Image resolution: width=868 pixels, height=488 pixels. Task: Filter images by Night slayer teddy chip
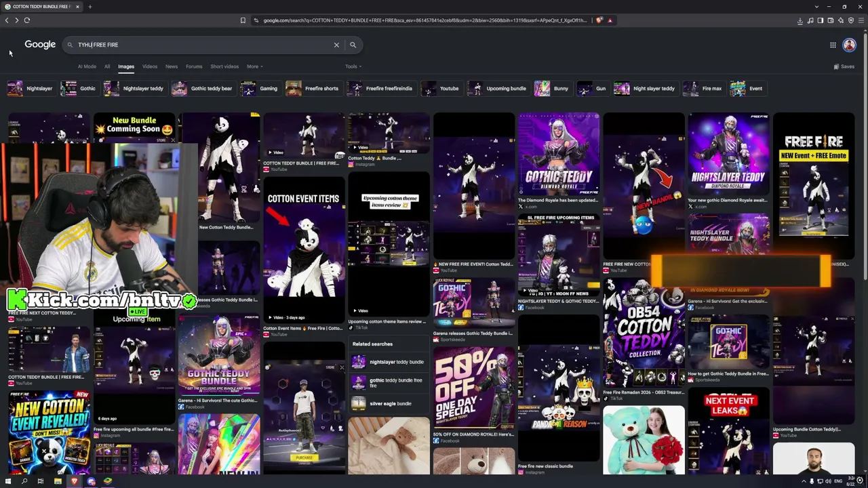pyautogui.click(x=645, y=89)
